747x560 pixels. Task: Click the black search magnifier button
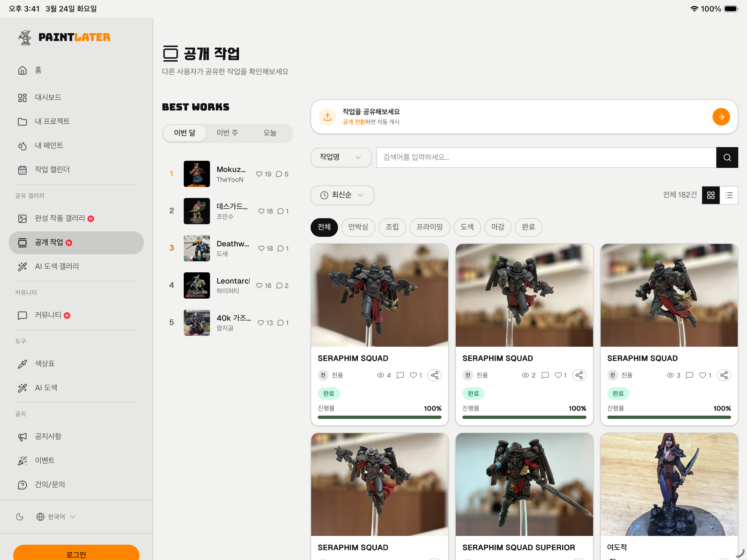point(727,157)
